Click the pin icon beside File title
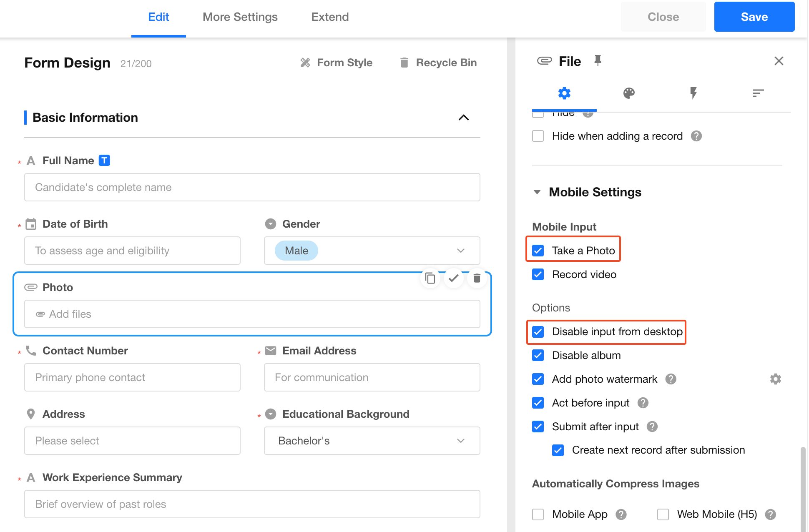Image resolution: width=809 pixels, height=532 pixels. click(x=598, y=61)
